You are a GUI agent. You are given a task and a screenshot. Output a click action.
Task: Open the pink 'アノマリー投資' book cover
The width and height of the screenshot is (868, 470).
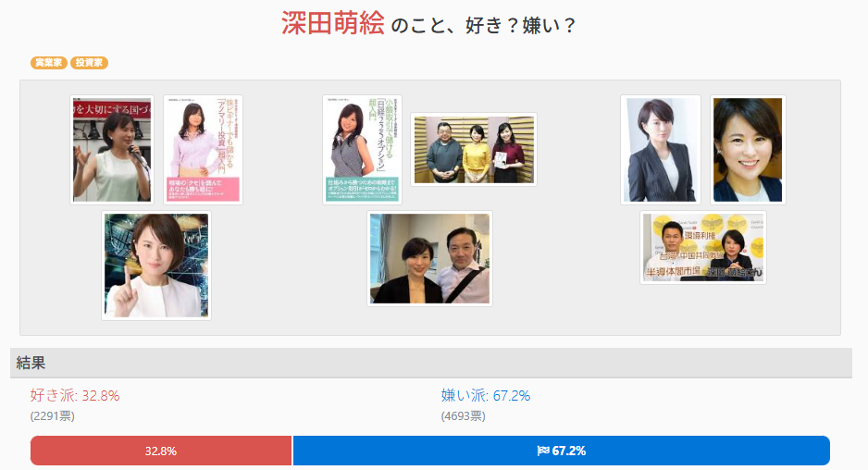[204, 150]
